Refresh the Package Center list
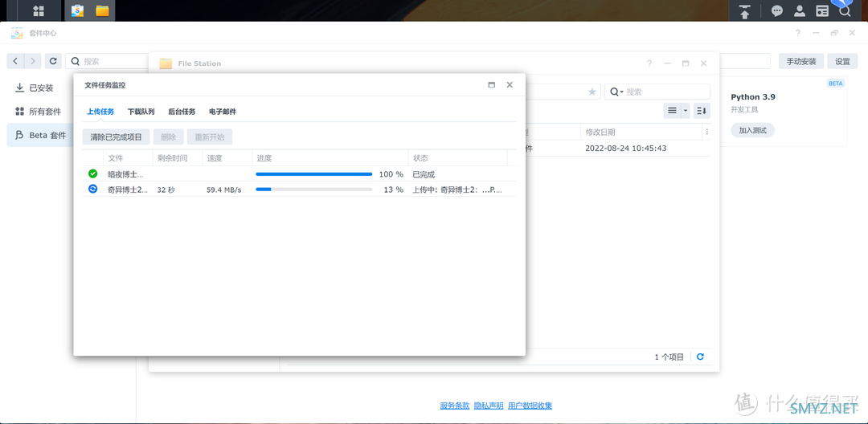This screenshot has height=424, width=868. tap(52, 61)
